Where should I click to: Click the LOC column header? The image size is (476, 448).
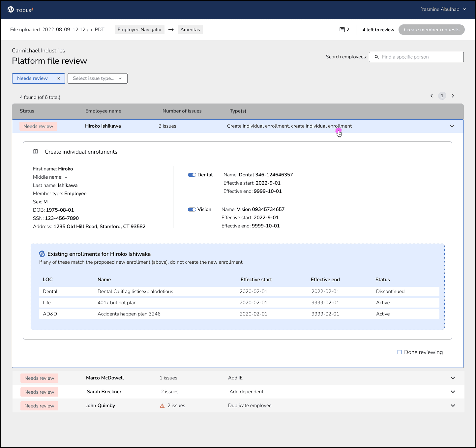[x=48, y=280]
